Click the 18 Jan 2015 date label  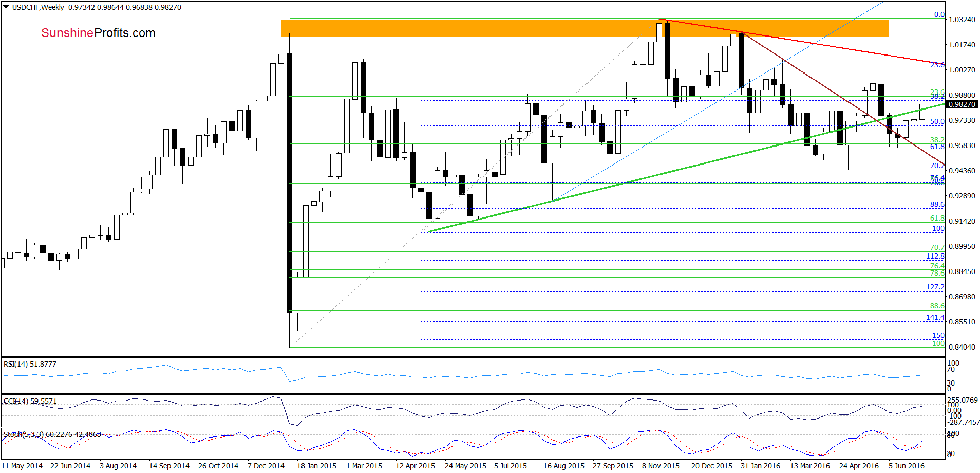click(x=317, y=466)
